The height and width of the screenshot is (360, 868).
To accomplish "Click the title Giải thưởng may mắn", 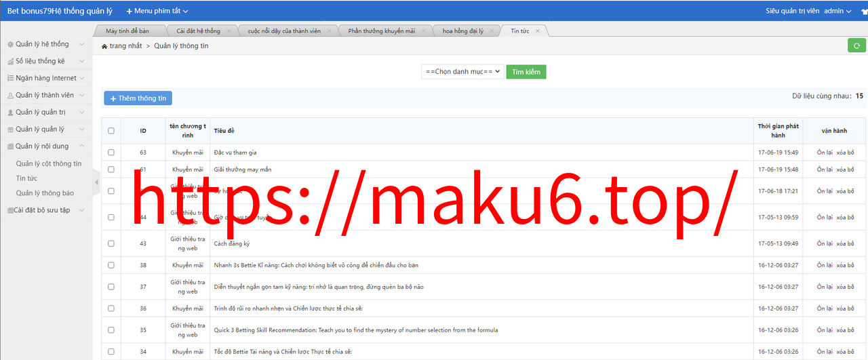I will [x=243, y=169].
